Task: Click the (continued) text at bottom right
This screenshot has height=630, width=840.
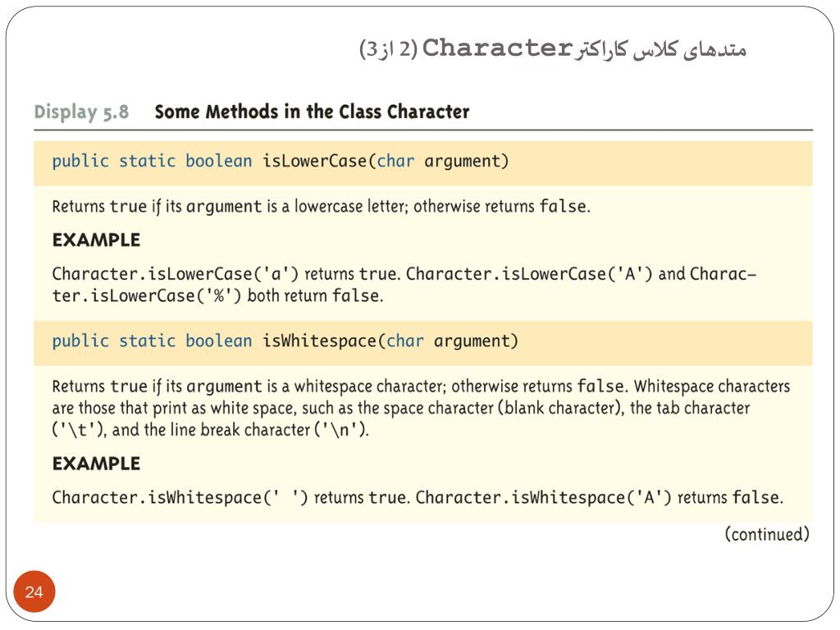Action: tap(767, 534)
